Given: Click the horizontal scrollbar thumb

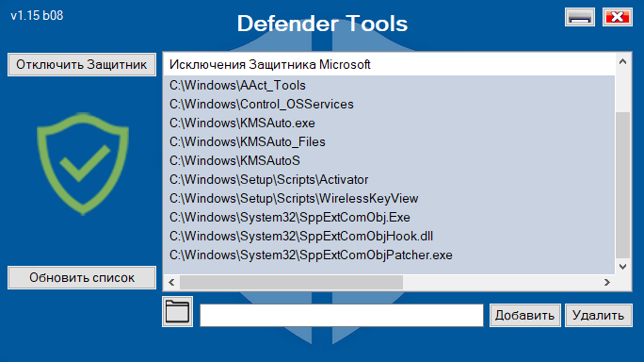Looking at the screenshot, I should point(291,282).
